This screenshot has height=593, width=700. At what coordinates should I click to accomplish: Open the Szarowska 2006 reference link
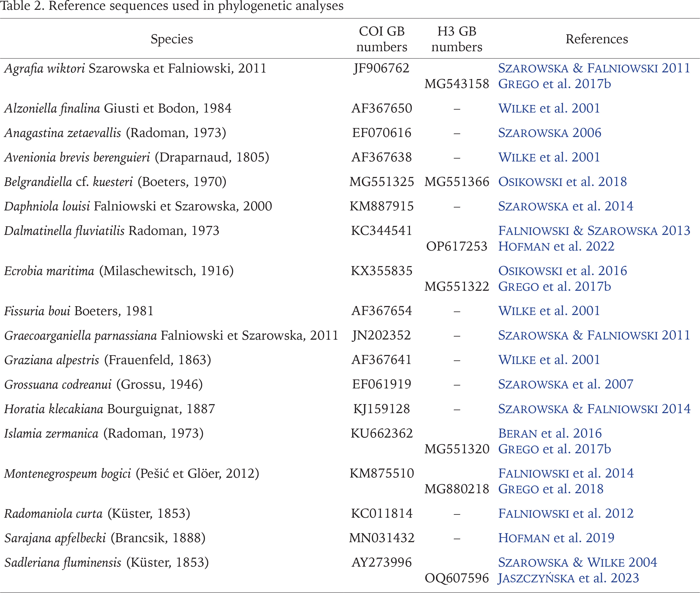[549, 133]
